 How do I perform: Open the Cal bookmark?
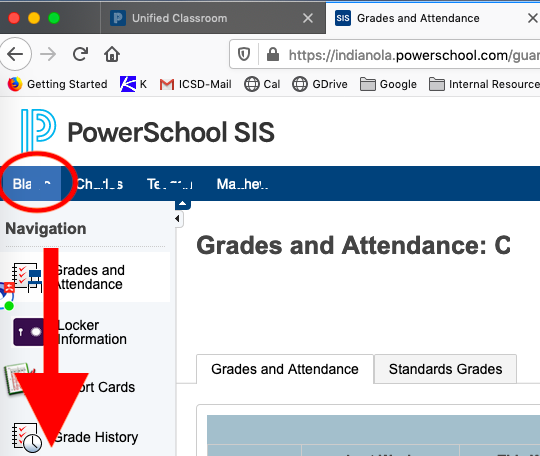tap(262, 84)
